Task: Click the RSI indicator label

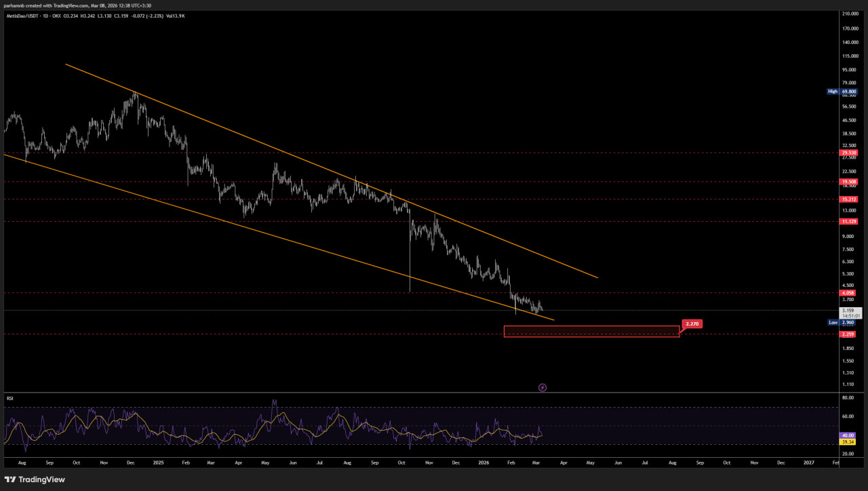Action: click(10, 398)
